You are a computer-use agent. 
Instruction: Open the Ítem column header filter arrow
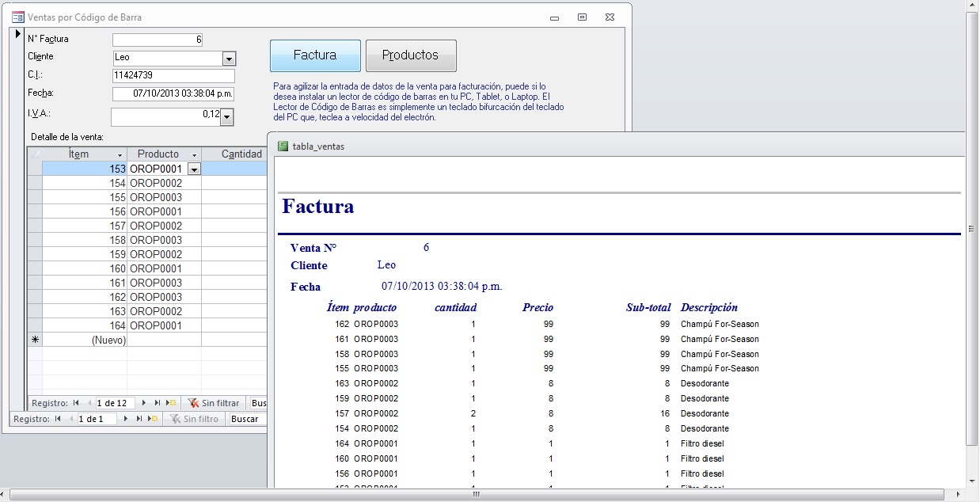(120, 154)
